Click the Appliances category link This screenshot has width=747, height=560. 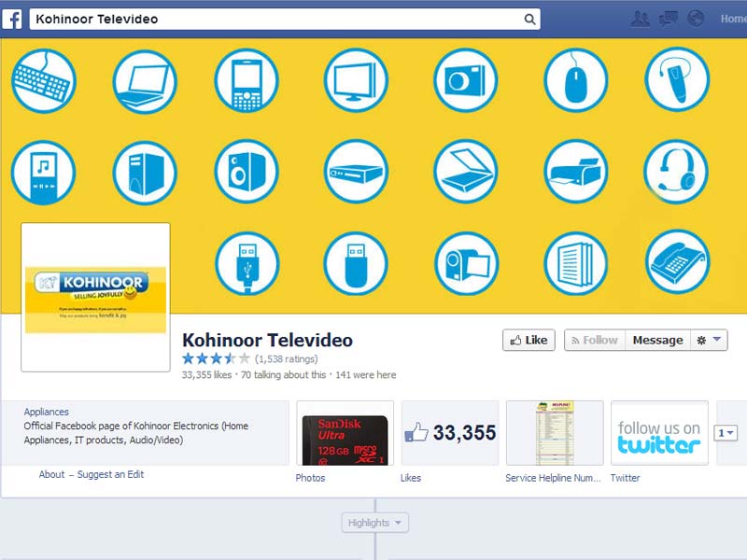click(46, 412)
